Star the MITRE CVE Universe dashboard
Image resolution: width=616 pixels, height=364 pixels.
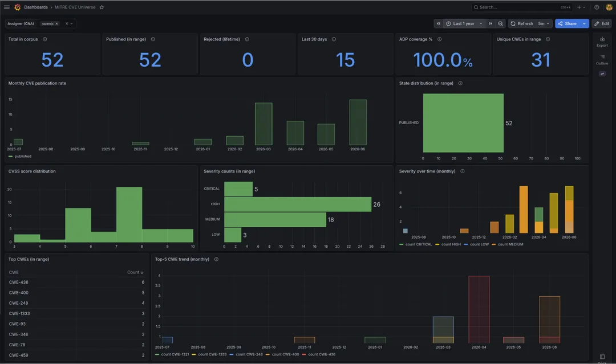102,7
